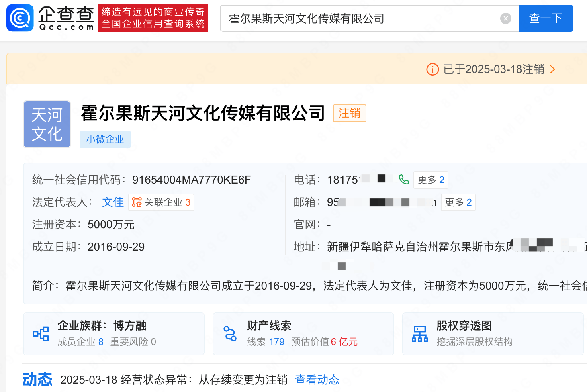This screenshot has width=587, height=392.
Task: Show more emails 更多 2
Action: tap(458, 202)
